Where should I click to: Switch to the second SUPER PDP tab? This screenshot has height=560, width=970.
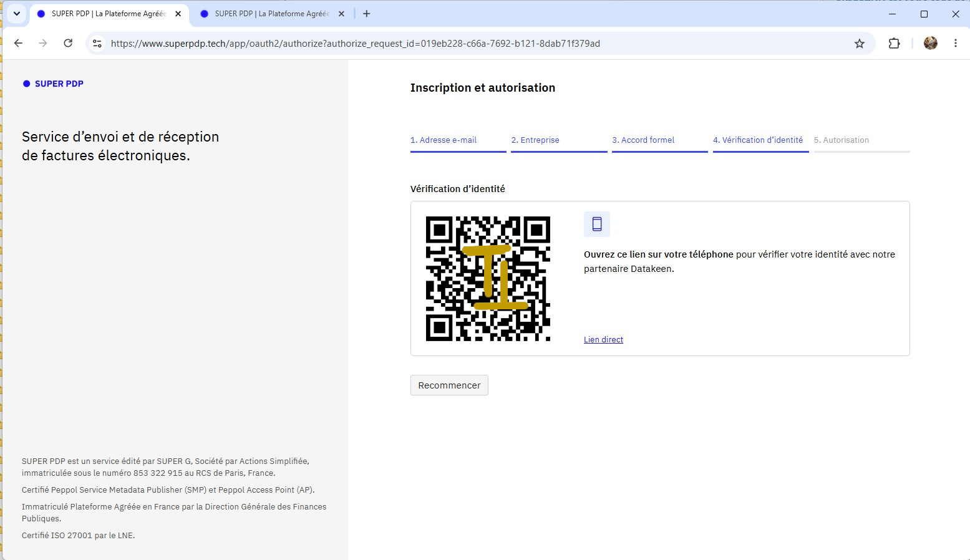(x=272, y=14)
